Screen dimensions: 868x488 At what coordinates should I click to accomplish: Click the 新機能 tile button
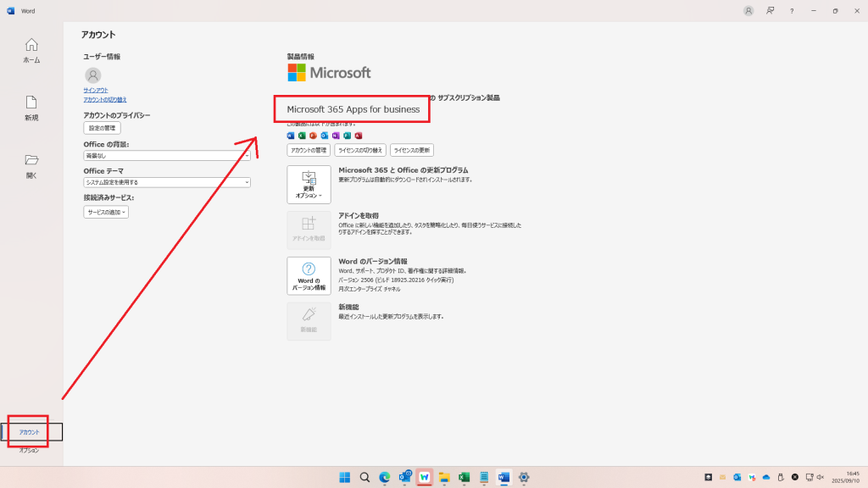tap(309, 321)
